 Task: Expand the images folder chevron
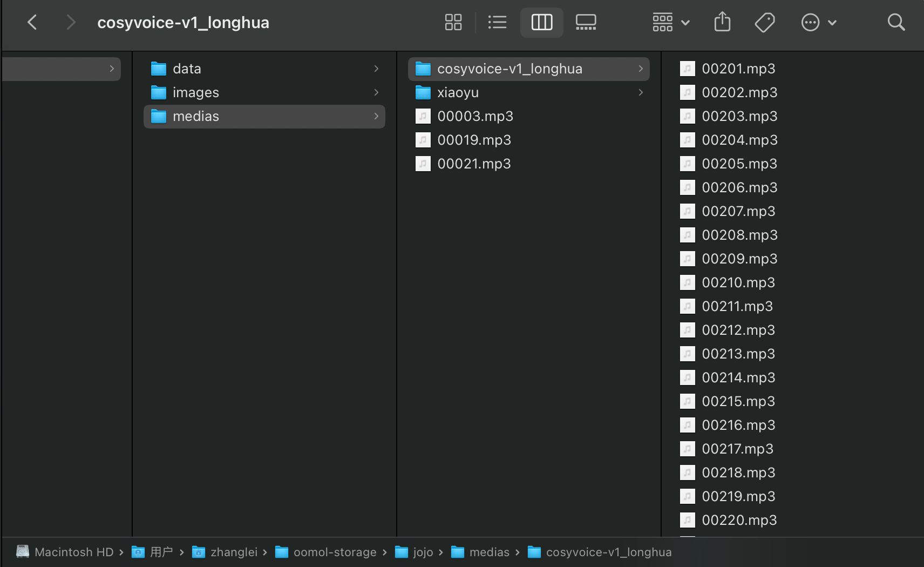[x=376, y=92]
